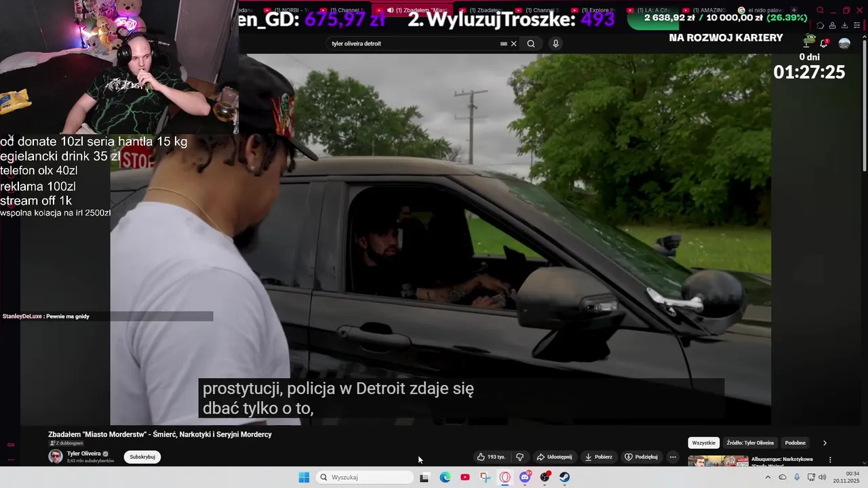Switch to the Explore browser tab
Screen dimensions: 868x488
[593, 10]
